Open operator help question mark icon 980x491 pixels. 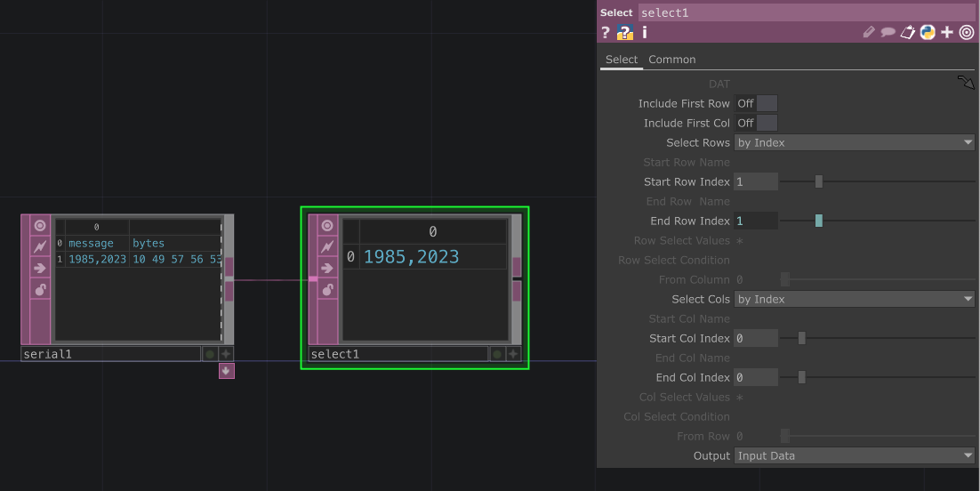[x=606, y=33]
